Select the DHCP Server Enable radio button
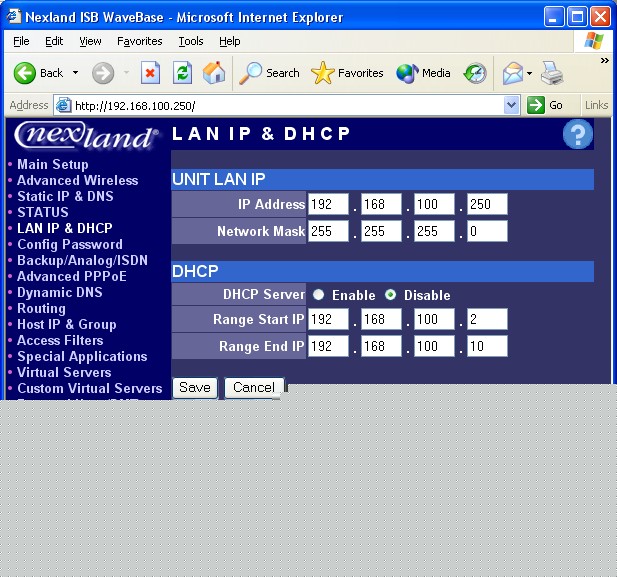Image resolution: width=617 pixels, height=577 pixels. coord(318,295)
